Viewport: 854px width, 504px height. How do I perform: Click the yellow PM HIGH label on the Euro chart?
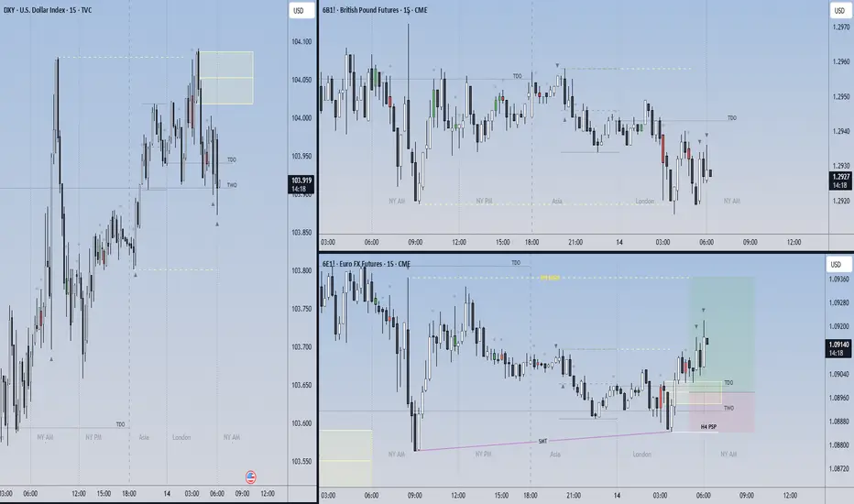pos(550,278)
